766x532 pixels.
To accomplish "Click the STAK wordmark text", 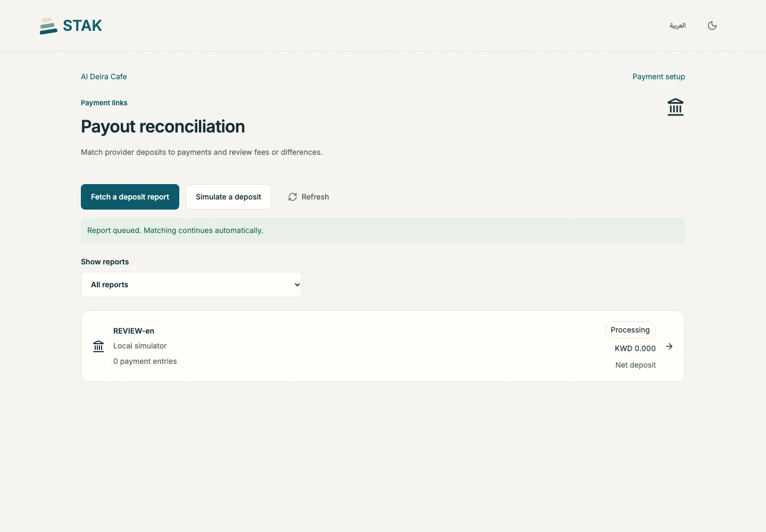I will (x=82, y=26).
